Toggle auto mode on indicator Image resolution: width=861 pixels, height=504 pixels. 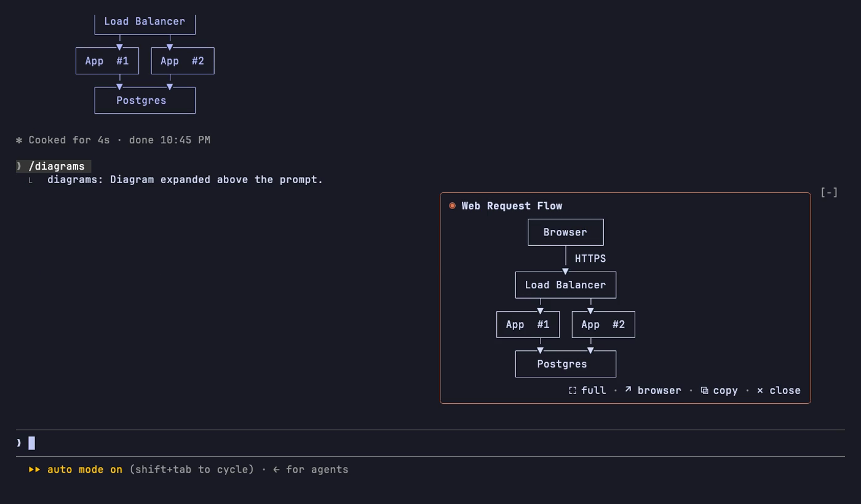85,470
